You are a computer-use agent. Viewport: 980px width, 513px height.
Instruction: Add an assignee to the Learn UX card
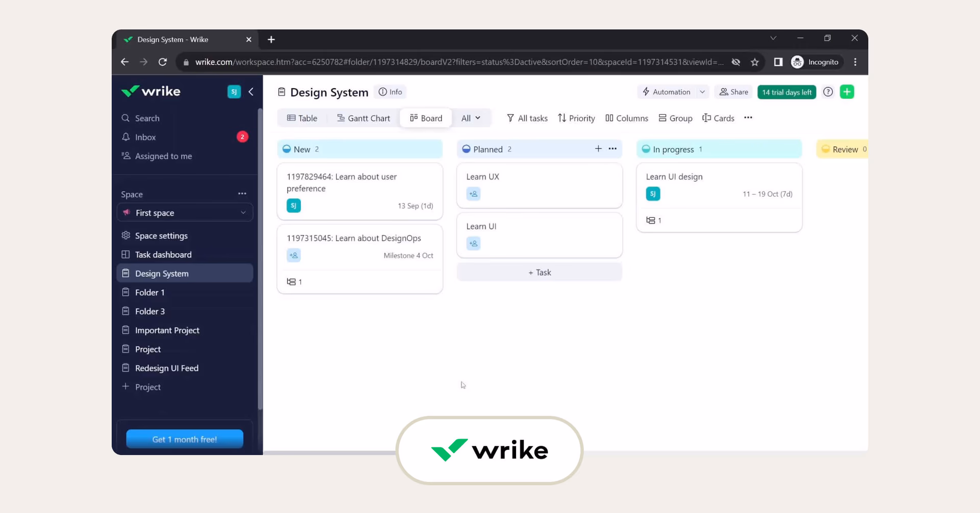[x=473, y=193]
